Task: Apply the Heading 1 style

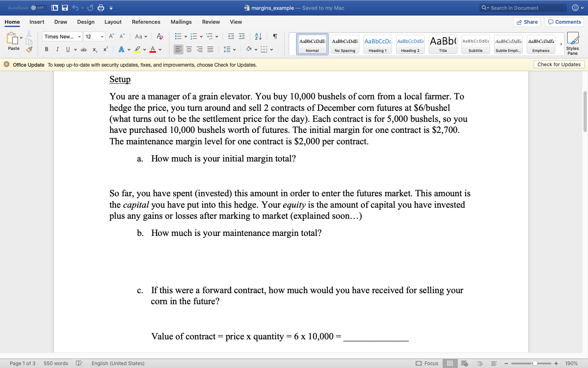Action: [377, 44]
